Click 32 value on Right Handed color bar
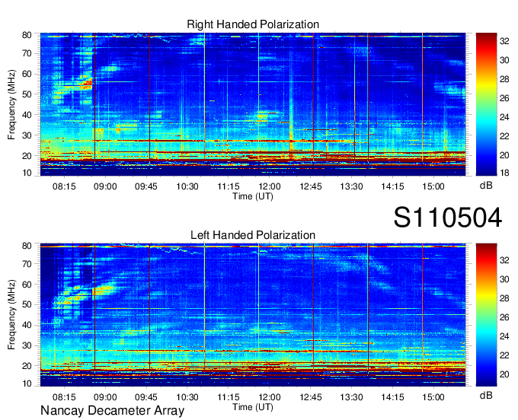Image resolution: width=518 pixels, height=420 pixels. 504,41
